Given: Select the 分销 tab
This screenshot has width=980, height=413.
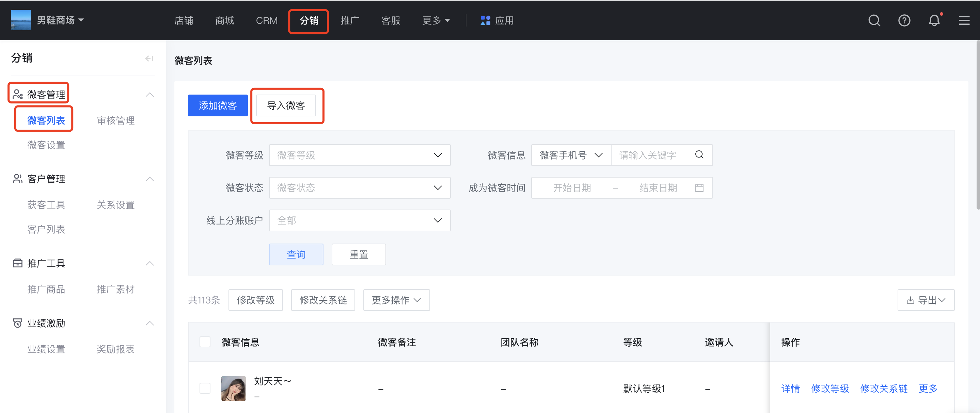Looking at the screenshot, I should point(309,20).
